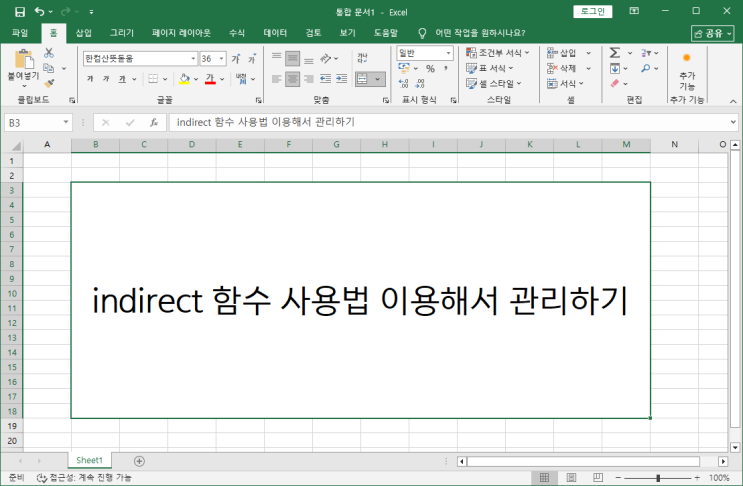The height and width of the screenshot is (486, 743).
Task: Open the font size dropdown showing 36
Action: (x=220, y=59)
